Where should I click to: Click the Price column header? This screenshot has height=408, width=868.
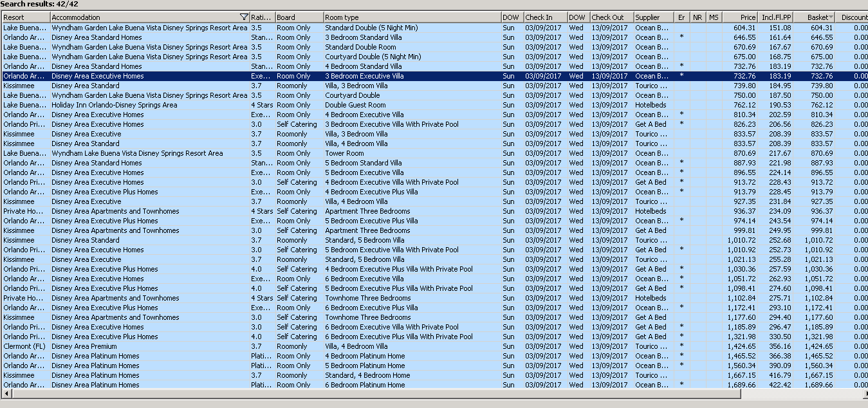(740, 17)
